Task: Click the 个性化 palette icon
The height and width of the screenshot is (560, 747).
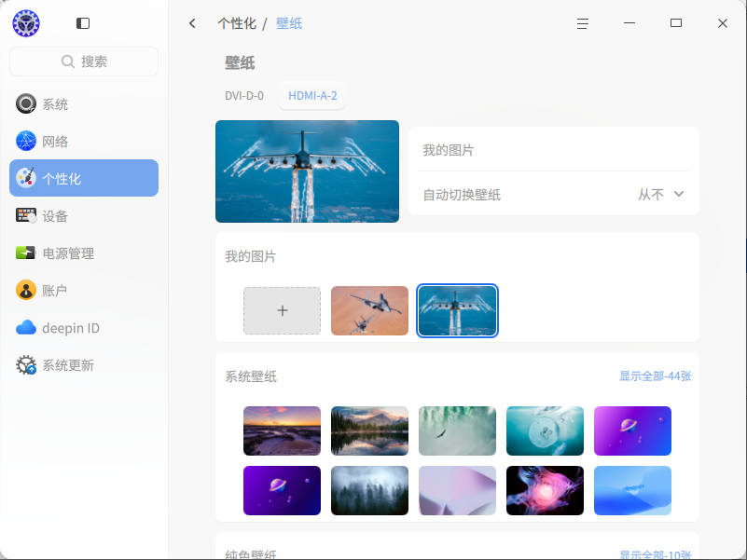Action: click(26, 178)
